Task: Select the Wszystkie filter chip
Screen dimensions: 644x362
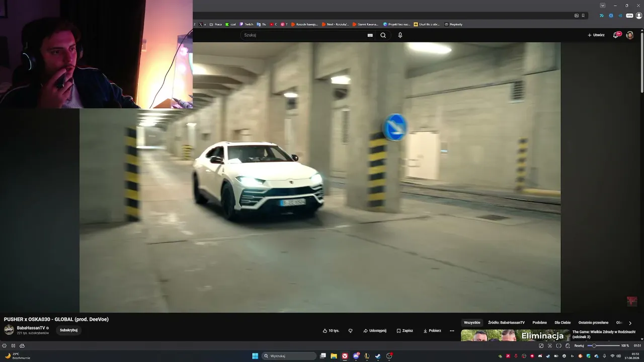Action: [x=472, y=323]
